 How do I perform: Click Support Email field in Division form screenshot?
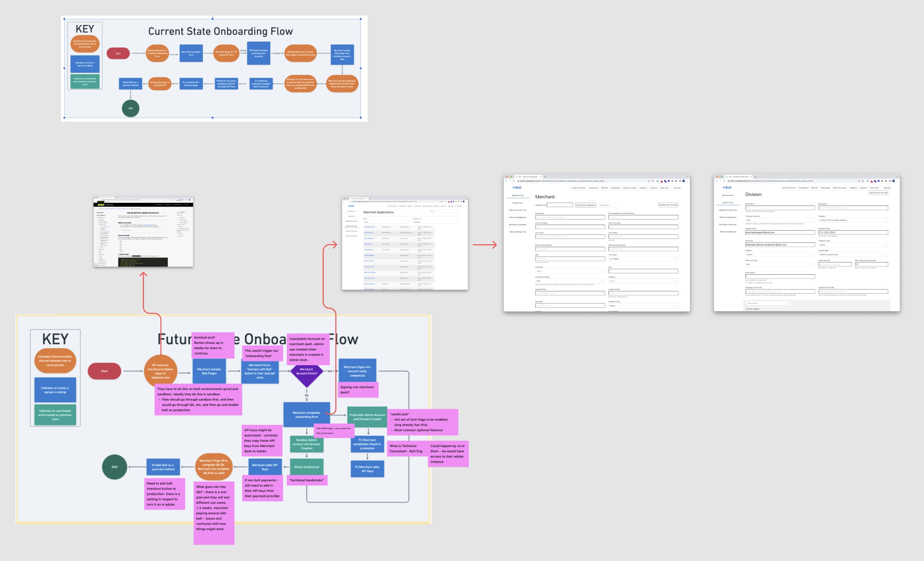click(x=780, y=232)
